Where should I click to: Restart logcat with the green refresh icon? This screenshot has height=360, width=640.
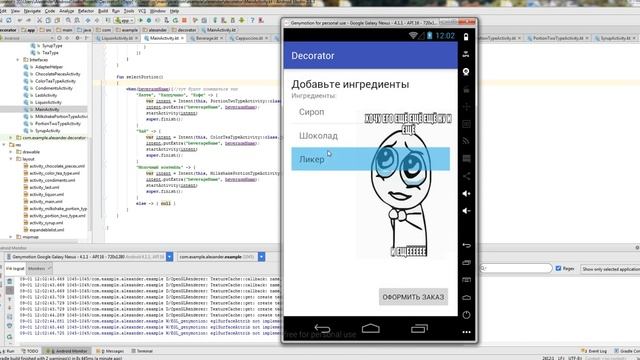(10, 336)
